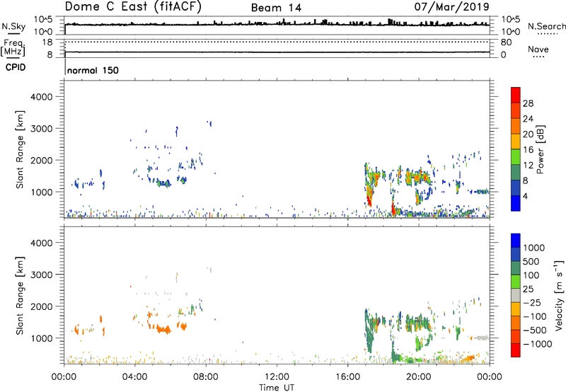The width and height of the screenshot is (566, 392).
Task: Click the "80" tick on right Nave axis
Action: click(506, 42)
